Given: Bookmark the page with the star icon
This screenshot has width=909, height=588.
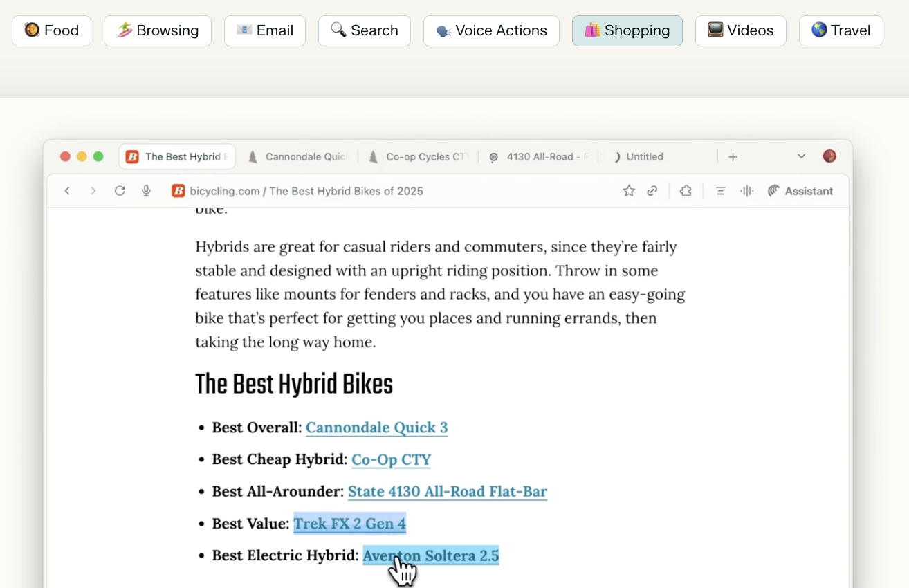Looking at the screenshot, I should tap(629, 191).
